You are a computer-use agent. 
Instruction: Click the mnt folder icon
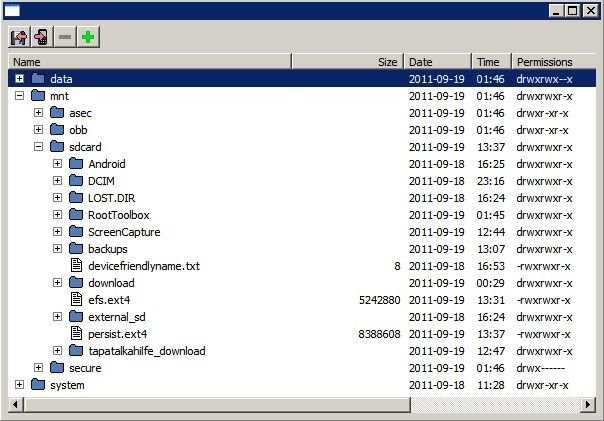coord(38,95)
